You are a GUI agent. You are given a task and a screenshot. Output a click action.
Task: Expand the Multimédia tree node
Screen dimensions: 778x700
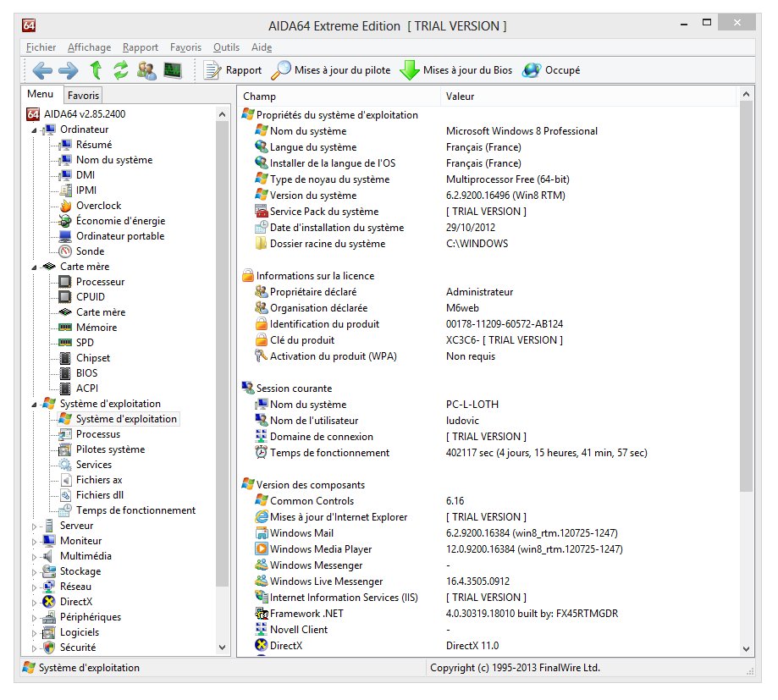34,557
